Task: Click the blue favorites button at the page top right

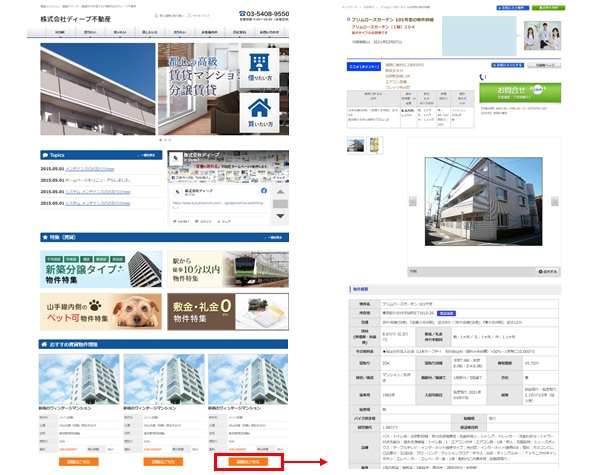Action: (x=513, y=8)
